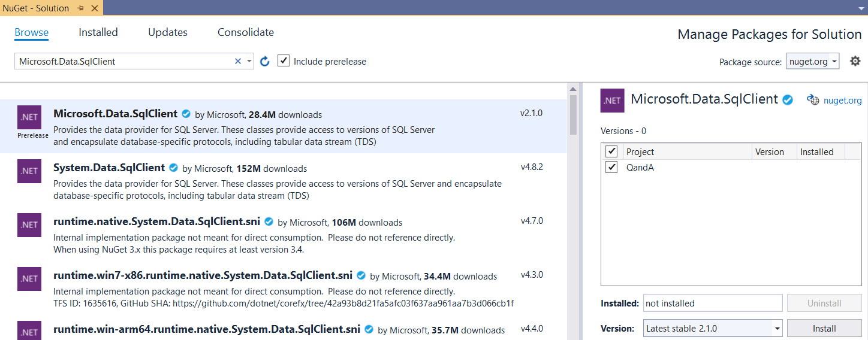Click System.Data.SqlClient .NET package icon
868x340 pixels.
coord(29,171)
